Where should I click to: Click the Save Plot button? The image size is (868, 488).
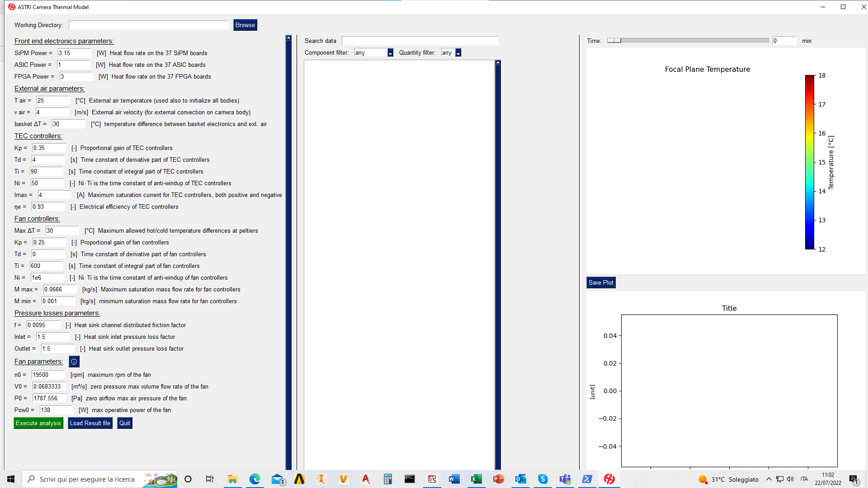tap(600, 282)
